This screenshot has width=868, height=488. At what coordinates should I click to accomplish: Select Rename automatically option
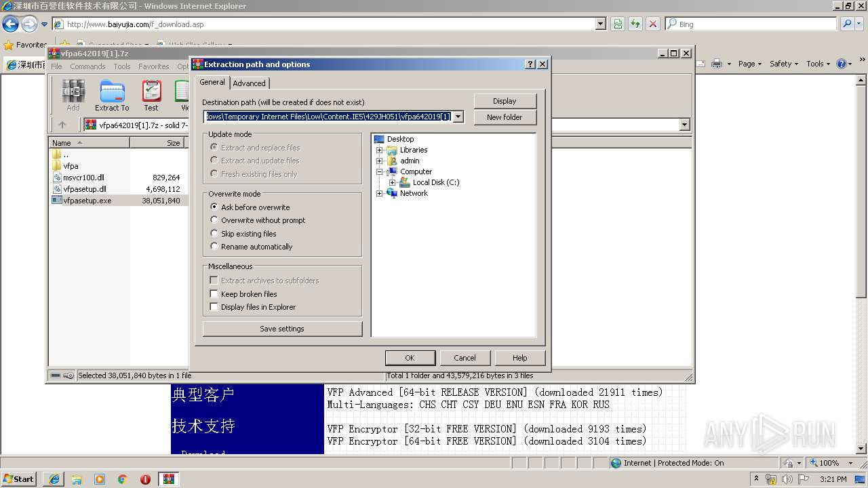[214, 247]
